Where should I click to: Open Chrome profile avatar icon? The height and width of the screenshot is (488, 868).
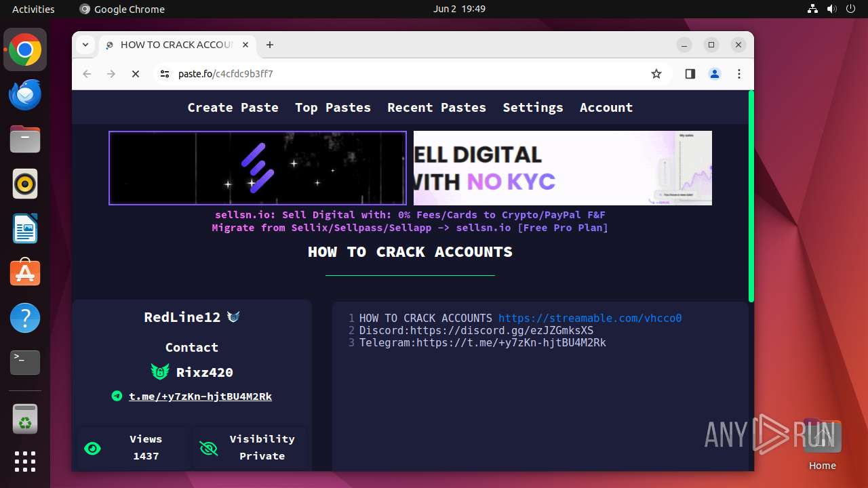click(x=715, y=74)
